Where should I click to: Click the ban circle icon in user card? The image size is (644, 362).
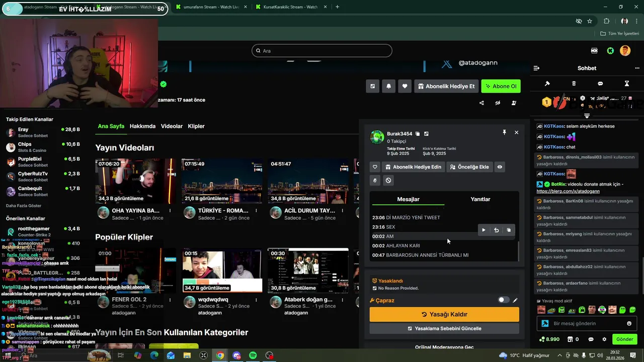[x=388, y=180]
